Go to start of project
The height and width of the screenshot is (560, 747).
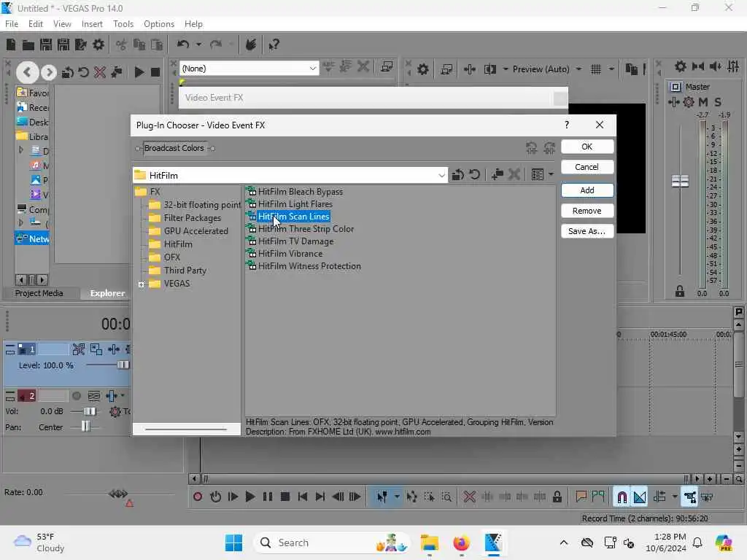[x=303, y=497]
